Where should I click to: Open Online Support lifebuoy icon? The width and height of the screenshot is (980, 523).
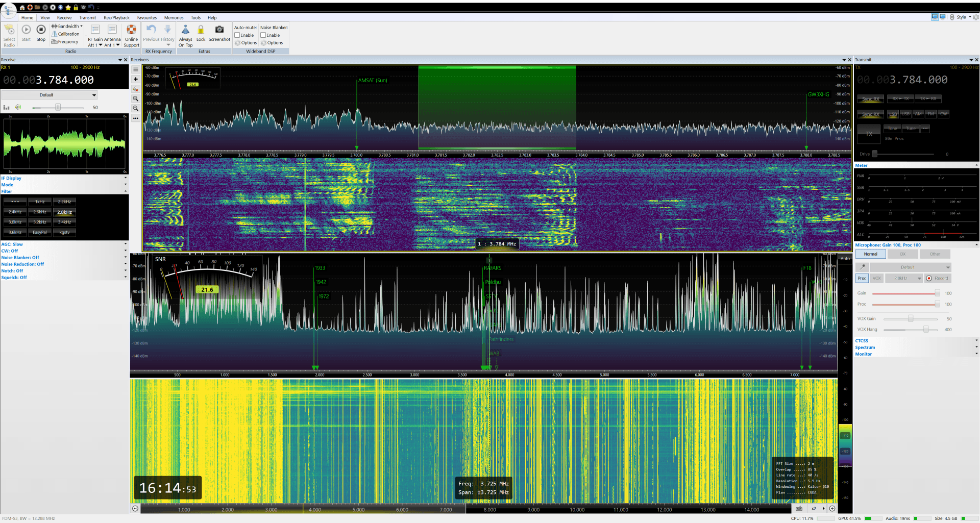131,30
